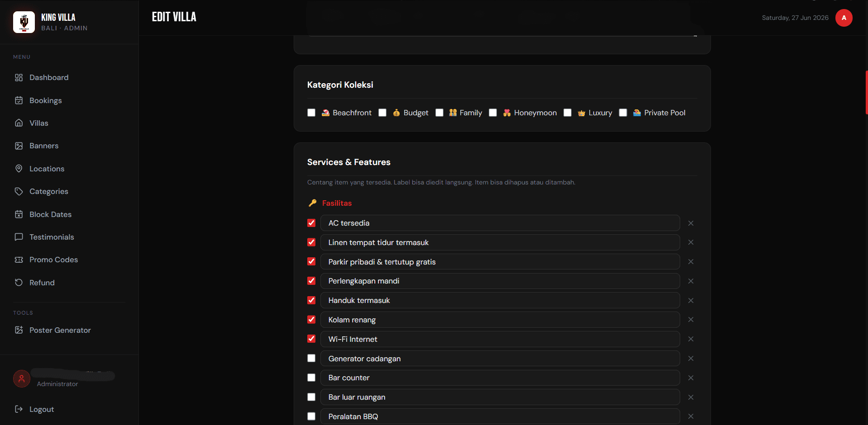
Task: Select the Honeymoon category checkbox
Action: click(493, 113)
